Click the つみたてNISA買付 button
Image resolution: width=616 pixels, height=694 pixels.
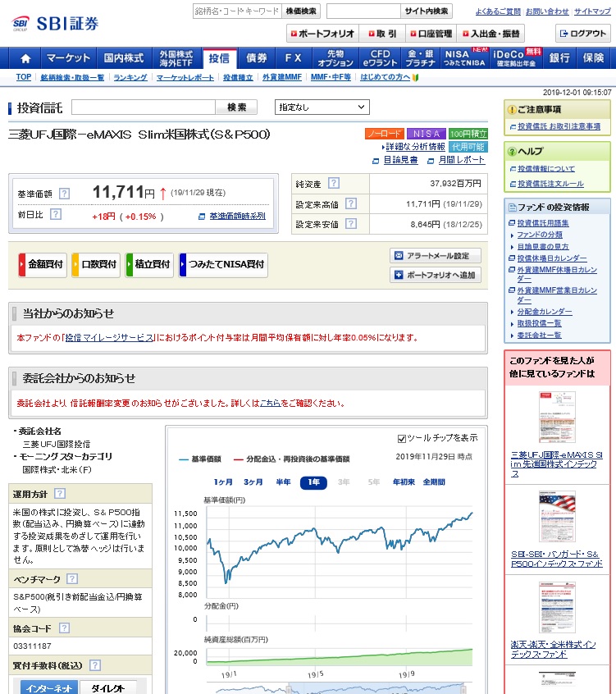point(223,265)
